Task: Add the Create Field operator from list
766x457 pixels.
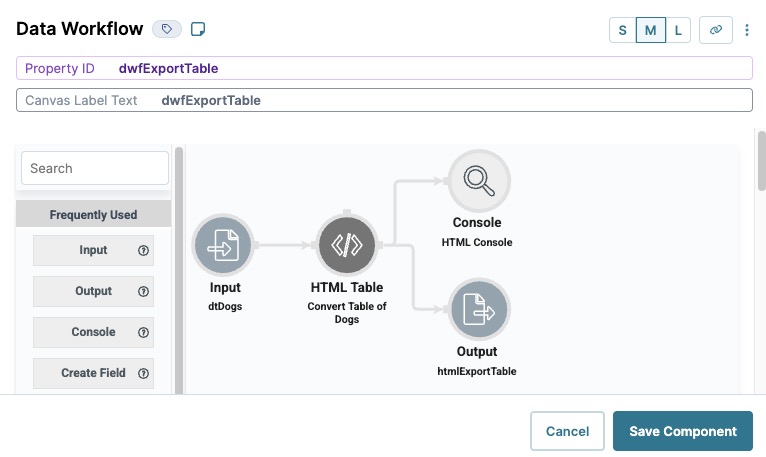Action: (93, 373)
